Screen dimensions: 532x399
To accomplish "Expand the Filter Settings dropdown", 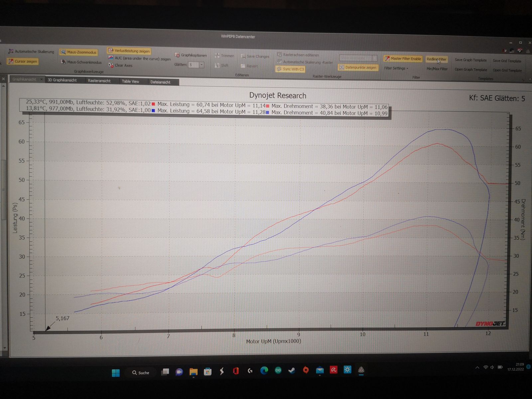I will (396, 68).
